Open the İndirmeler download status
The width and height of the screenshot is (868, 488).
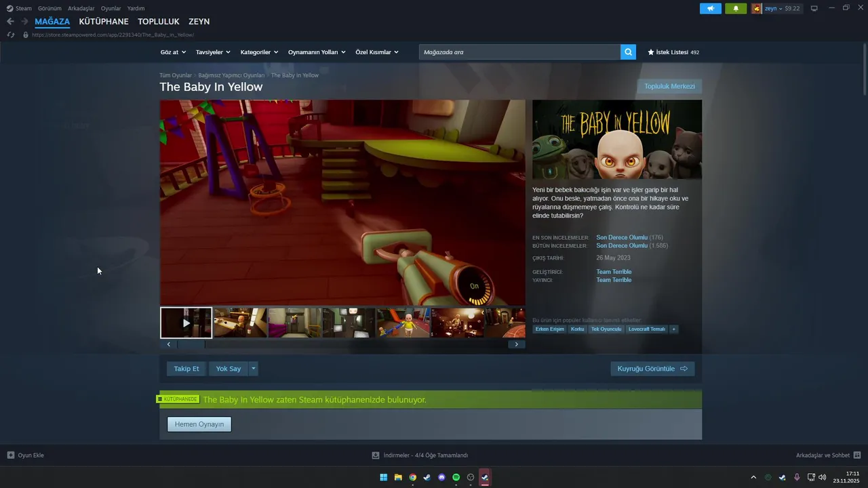420,455
